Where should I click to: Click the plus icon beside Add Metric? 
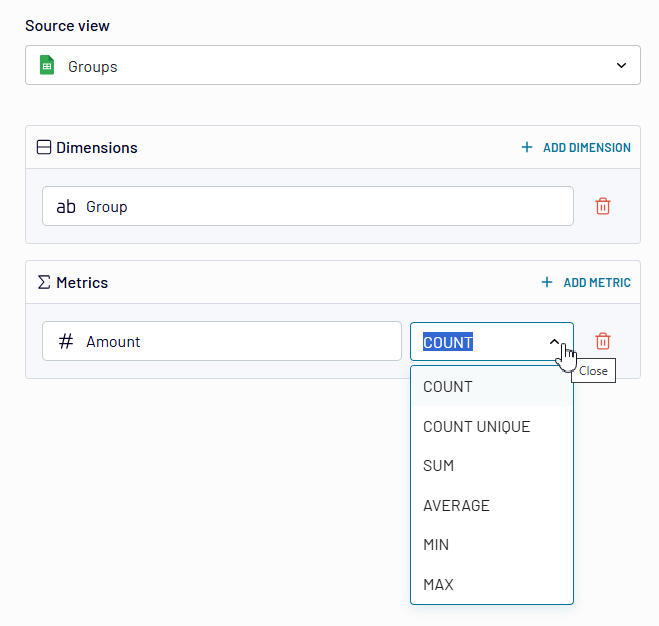(547, 282)
